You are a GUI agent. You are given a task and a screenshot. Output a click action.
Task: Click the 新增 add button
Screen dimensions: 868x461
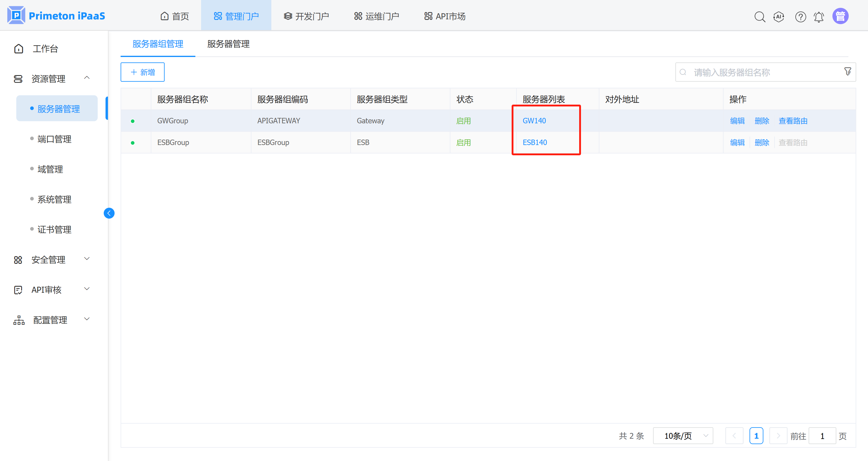click(x=142, y=72)
